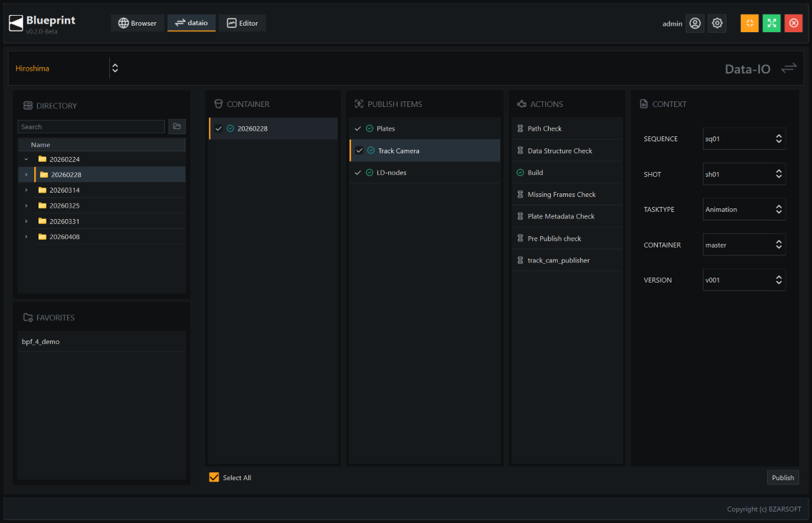812x523 pixels.
Task: Click the orange collapse window icon
Action: (x=749, y=24)
